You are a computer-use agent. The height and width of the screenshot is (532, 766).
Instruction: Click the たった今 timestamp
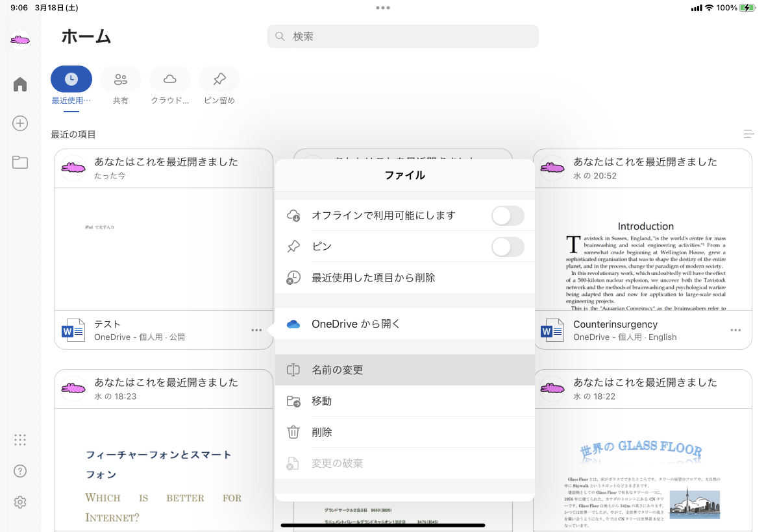pos(110,176)
